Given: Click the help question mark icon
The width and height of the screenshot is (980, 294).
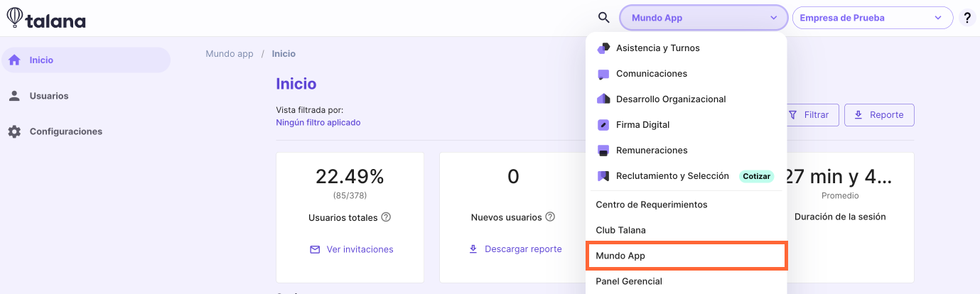Looking at the screenshot, I should (968, 18).
